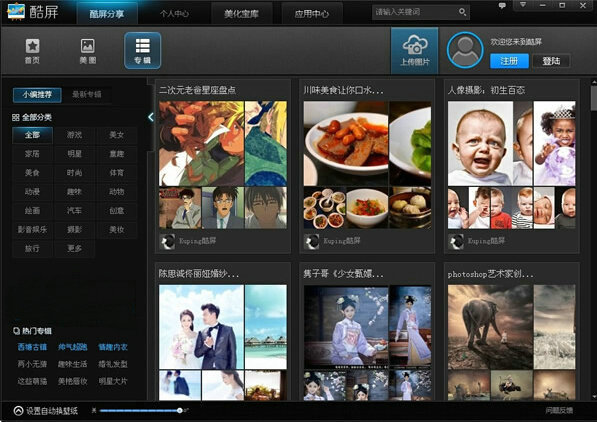Open the 婚礼发型 hot album link

click(113, 364)
